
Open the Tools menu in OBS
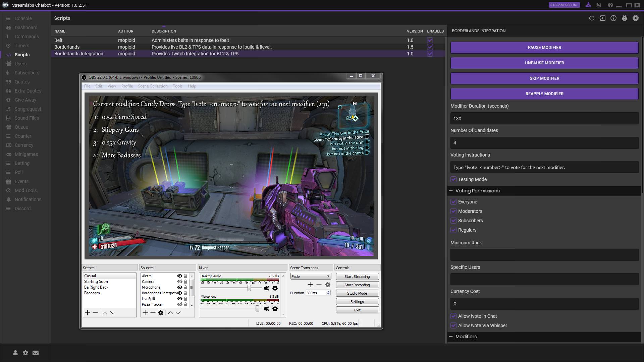[177, 86]
